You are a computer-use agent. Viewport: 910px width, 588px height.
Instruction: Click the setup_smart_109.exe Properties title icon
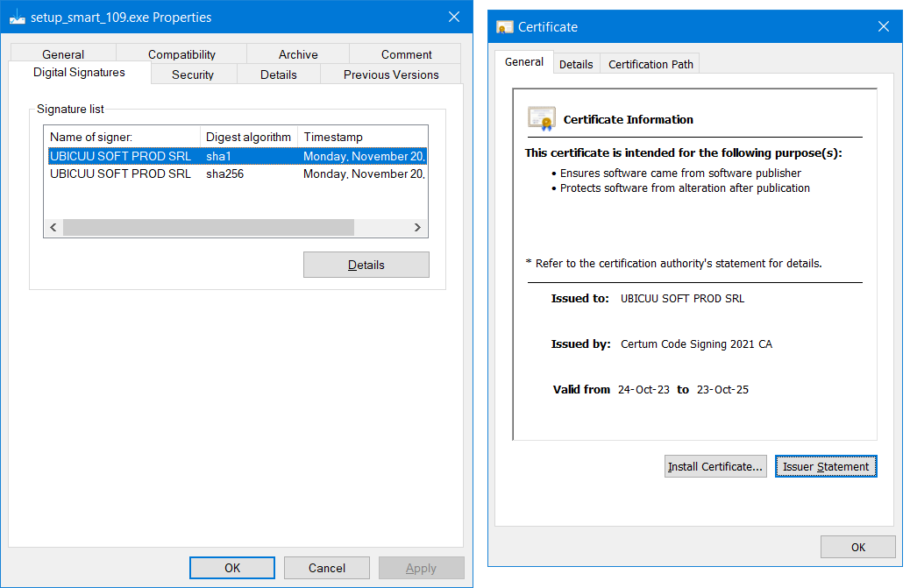pyautogui.click(x=18, y=18)
